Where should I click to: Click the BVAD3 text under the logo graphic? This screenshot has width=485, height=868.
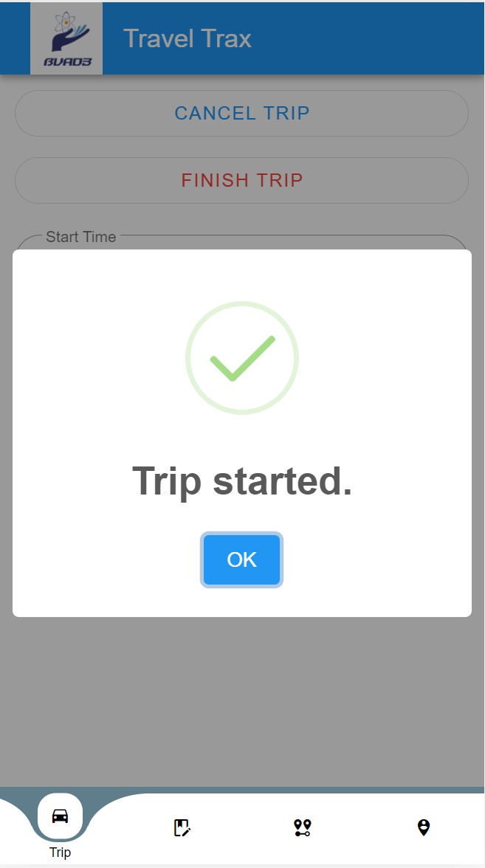coord(67,62)
